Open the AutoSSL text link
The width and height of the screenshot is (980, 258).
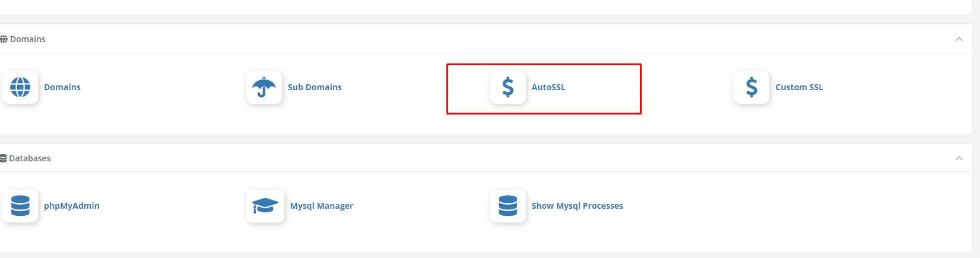pos(548,87)
